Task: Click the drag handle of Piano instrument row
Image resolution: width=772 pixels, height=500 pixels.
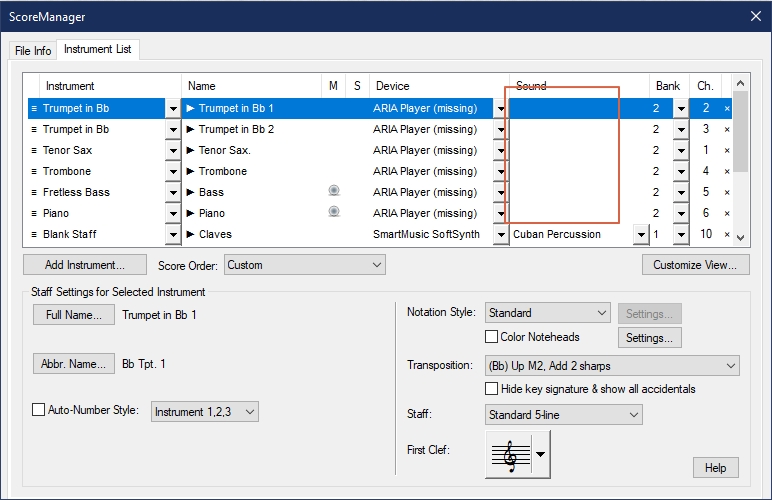Action: pyautogui.click(x=34, y=213)
